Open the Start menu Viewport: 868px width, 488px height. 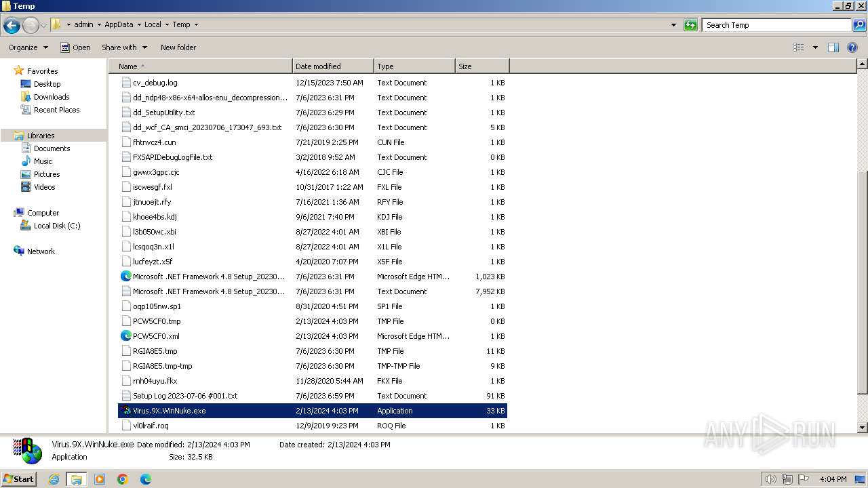coord(19,479)
